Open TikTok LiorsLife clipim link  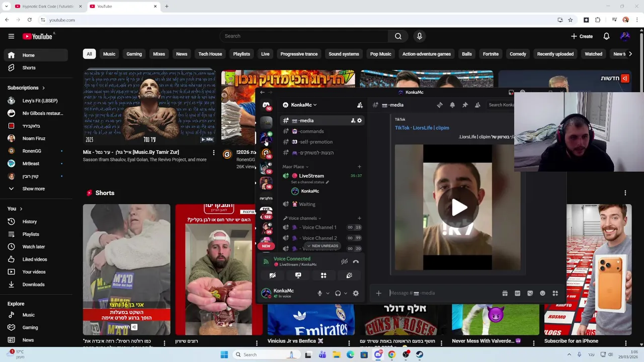pos(422,128)
